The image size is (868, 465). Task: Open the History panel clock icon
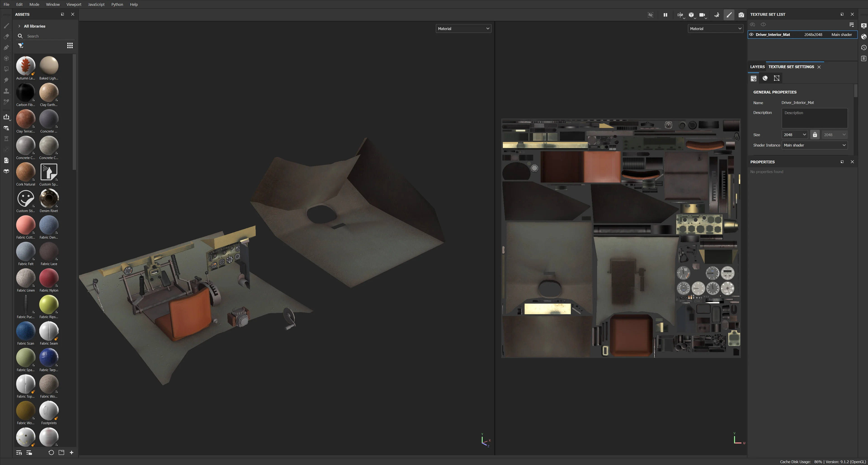(x=864, y=47)
